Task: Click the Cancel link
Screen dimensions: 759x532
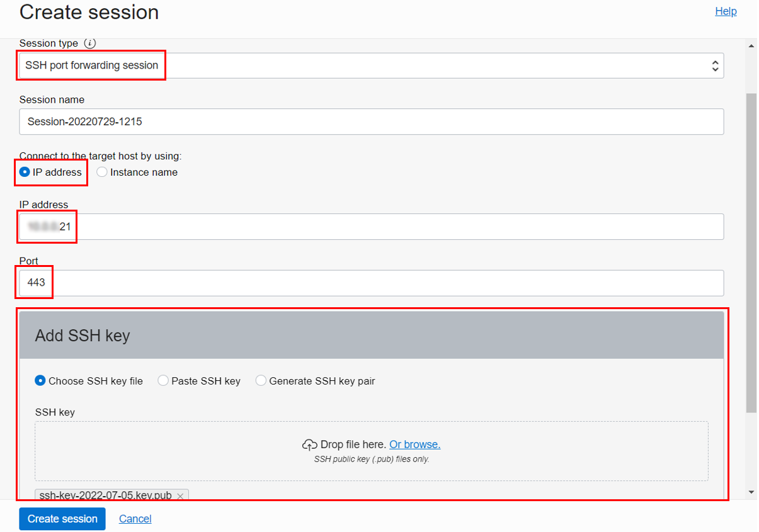Action: 135,519
